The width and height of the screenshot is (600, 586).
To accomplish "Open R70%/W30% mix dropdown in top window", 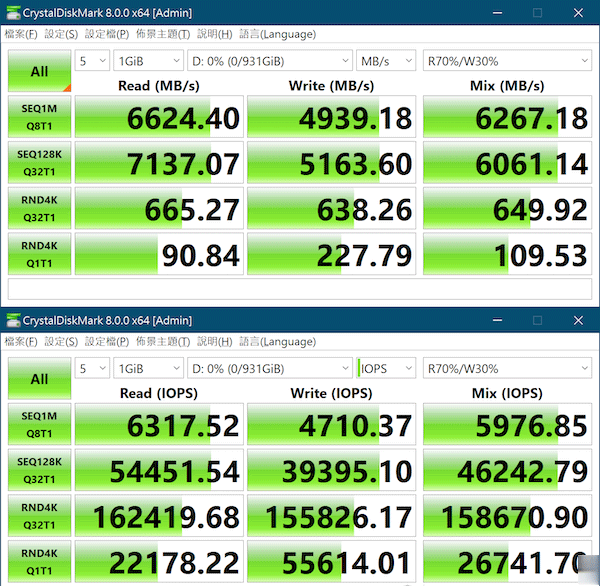I will (507, 60).
